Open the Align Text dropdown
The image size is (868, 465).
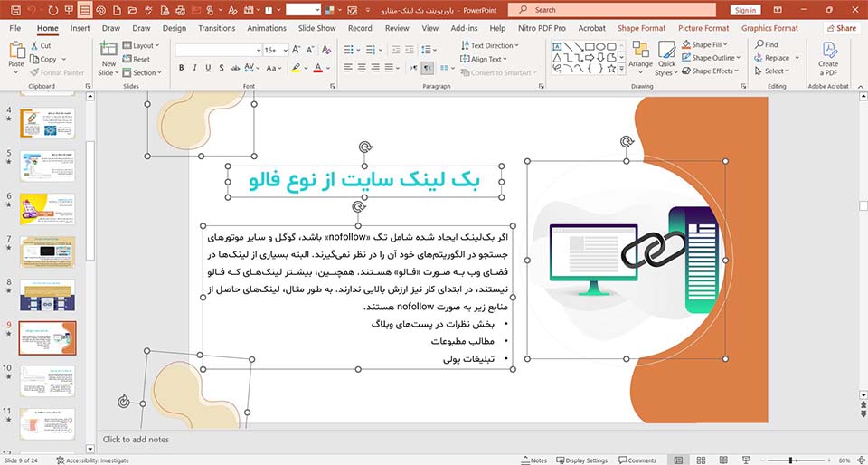click(484, 59)
